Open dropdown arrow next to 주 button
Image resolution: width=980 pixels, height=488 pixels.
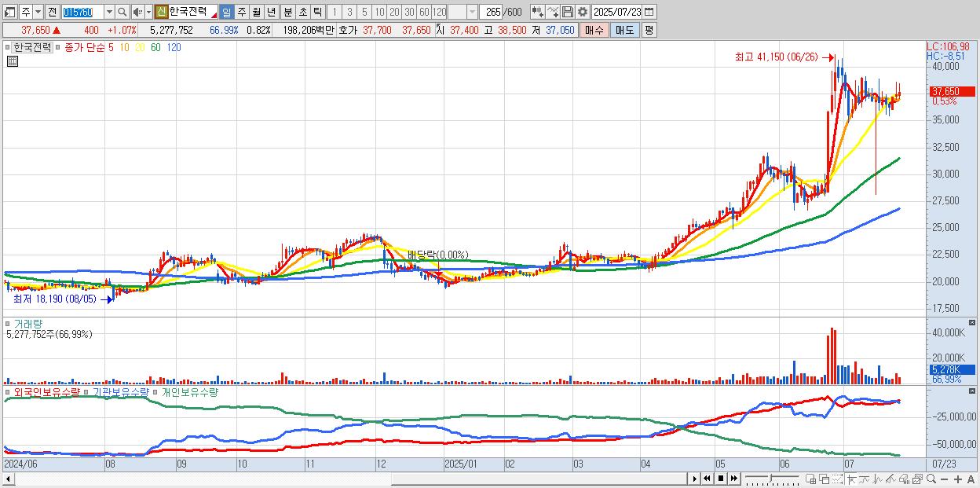tap(38, 12)
